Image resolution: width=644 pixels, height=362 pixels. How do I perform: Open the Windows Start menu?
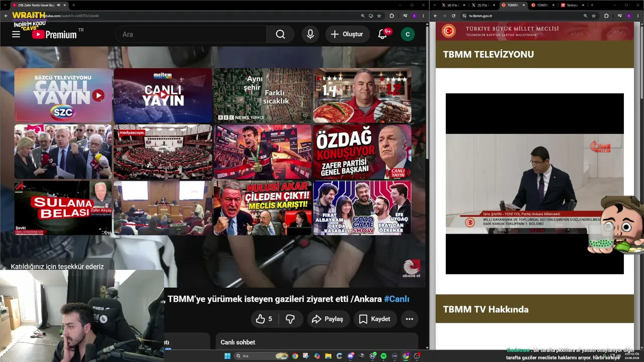tap(227, 356)
